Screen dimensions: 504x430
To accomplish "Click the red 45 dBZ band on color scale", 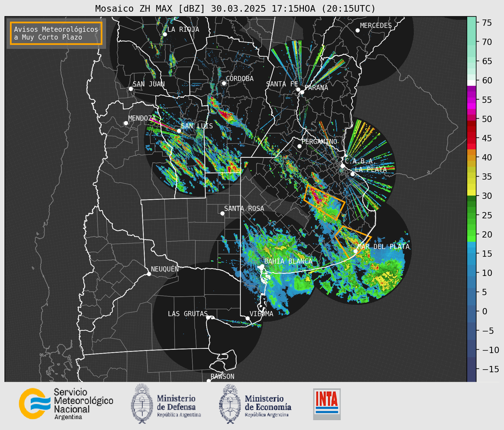I will click(471, 138).
